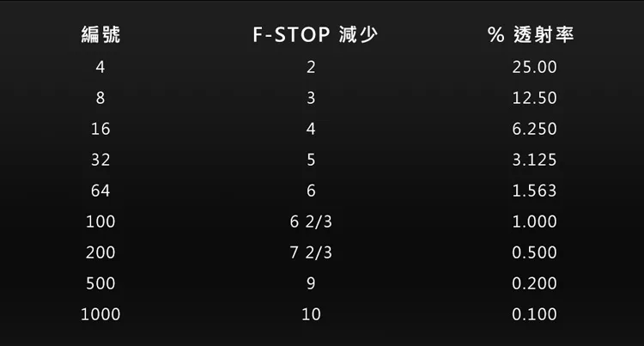Click number 100 in 編號 column
The width and height of the screenshot is (644, 346).
click(100, 222)
